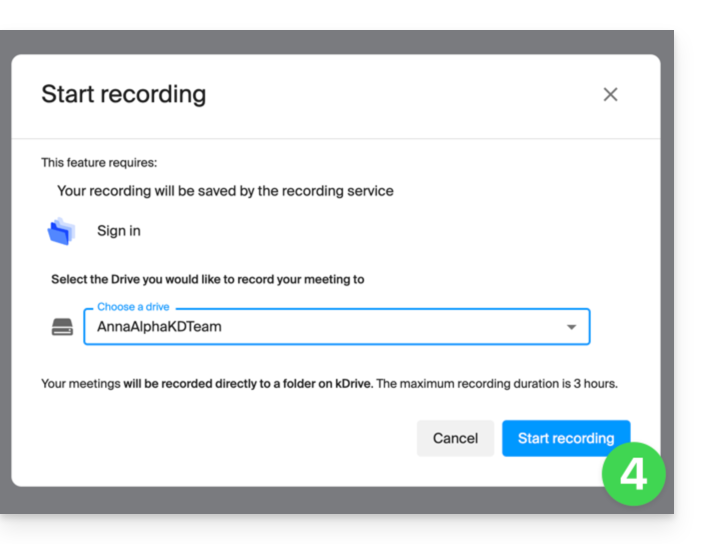The width and height of the screenshot is (704, 544).
Task: Click the blue kDrive folder icon
Action: point(61,231)
